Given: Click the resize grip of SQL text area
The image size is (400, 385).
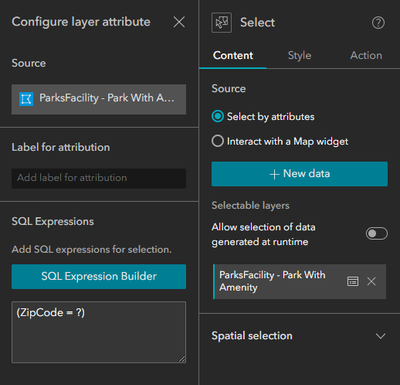Looking at the screenshot, I should point(182,359).
